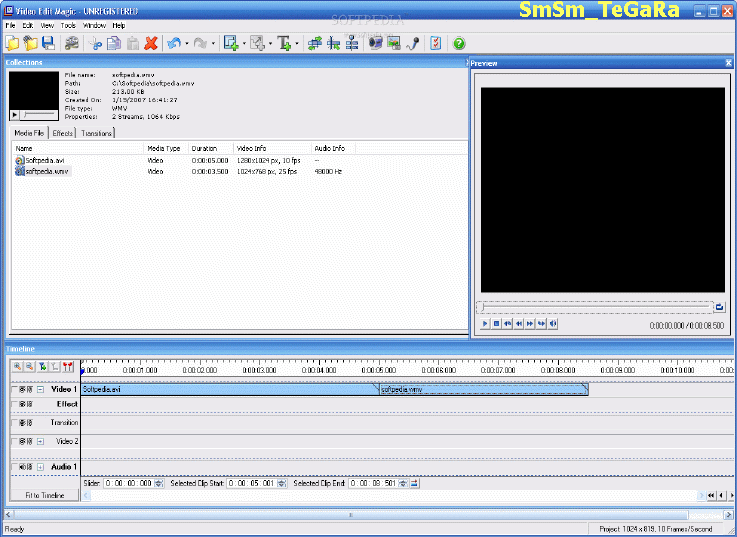Click the Open Project folder icon
The image size is (737, 537).
click(x=31, y=43)
